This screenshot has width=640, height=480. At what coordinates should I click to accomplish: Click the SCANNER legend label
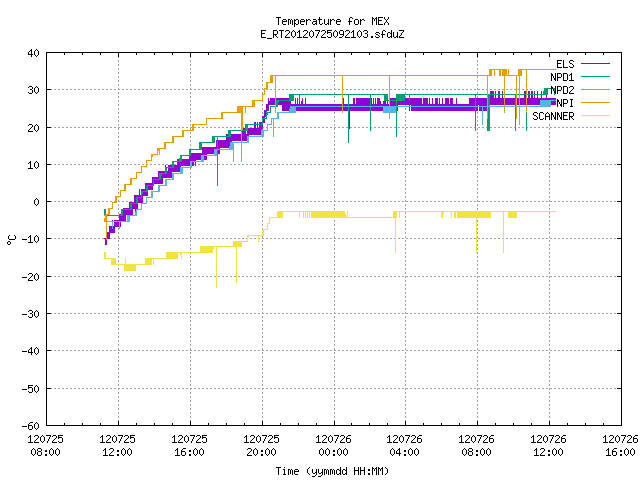(x=553, y=116)
